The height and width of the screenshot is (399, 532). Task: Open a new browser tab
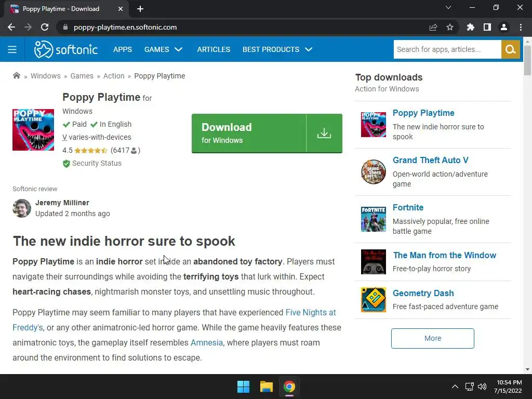coord(140,9)
